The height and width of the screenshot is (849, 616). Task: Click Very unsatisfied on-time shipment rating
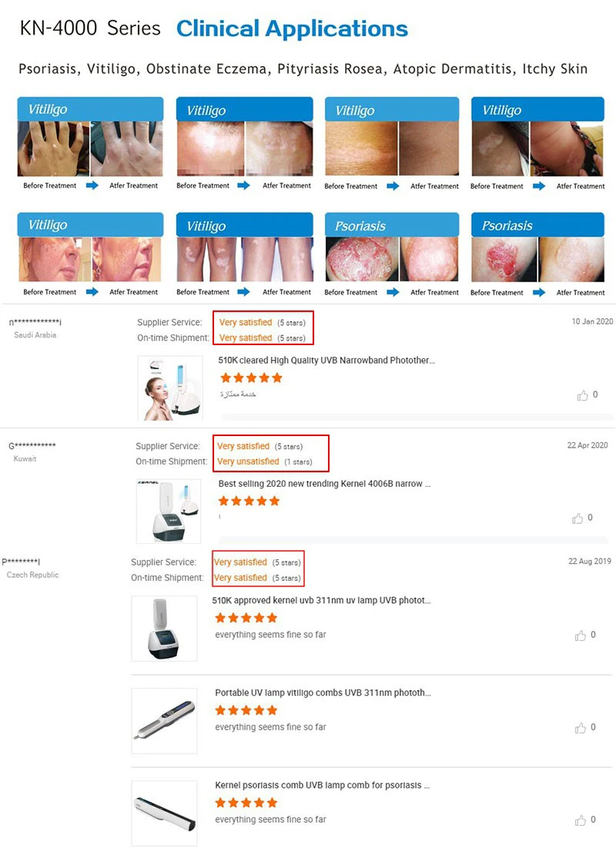click(248, 461)
